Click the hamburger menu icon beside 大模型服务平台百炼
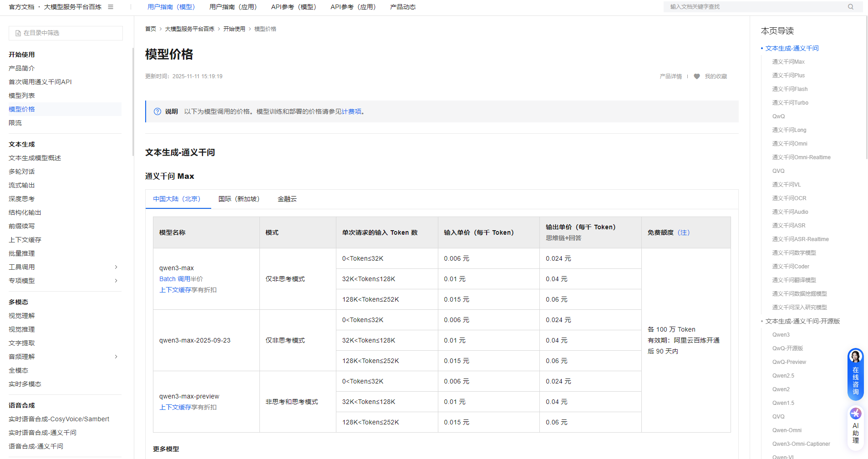The image size is (868, 459). [111, 7]
